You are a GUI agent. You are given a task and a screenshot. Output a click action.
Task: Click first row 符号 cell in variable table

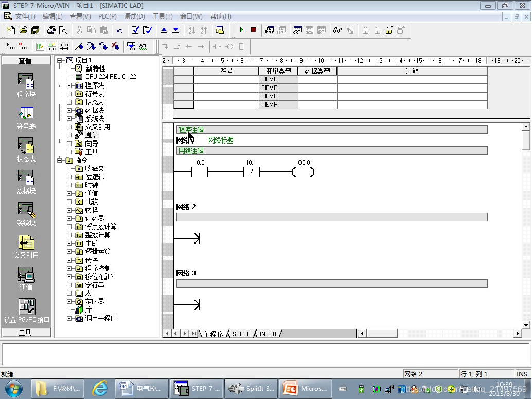click(226, 79)
